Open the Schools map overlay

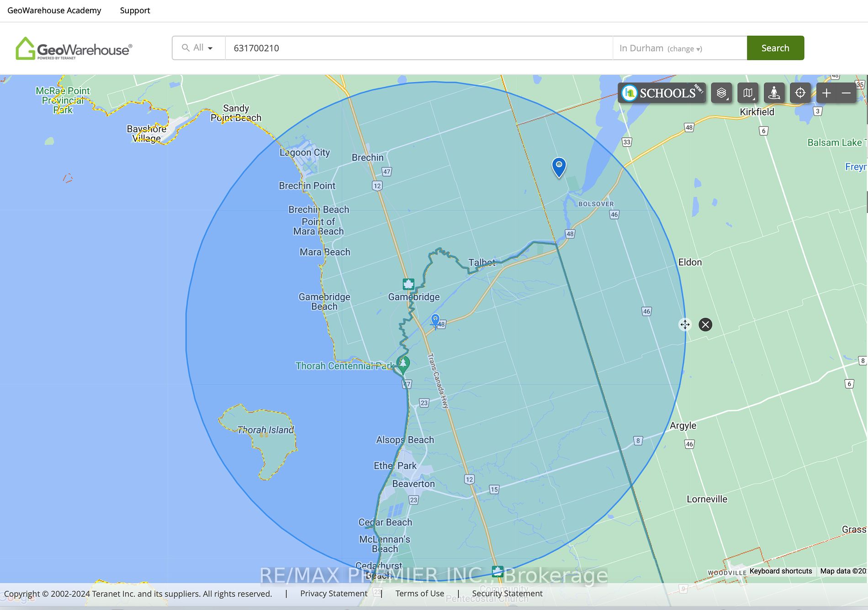point(662,93)
